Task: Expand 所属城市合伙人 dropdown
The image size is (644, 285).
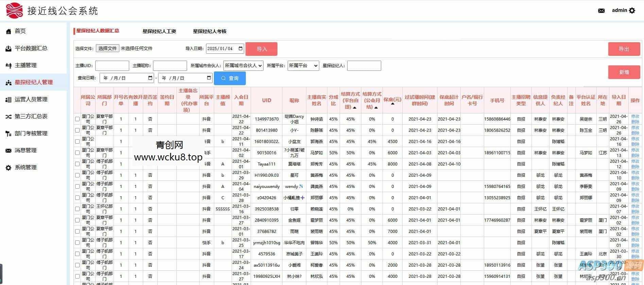Action: [x=243, y=66]
